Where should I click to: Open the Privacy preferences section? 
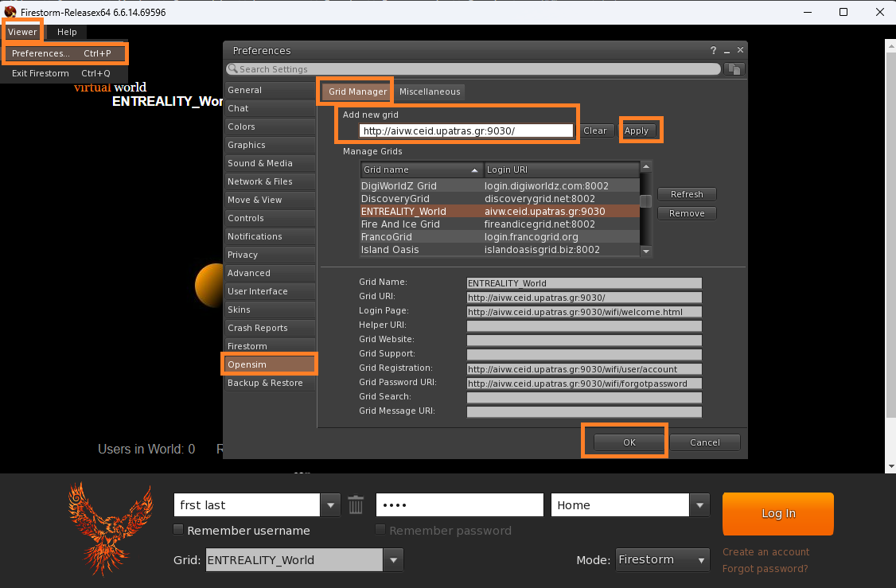270,255
